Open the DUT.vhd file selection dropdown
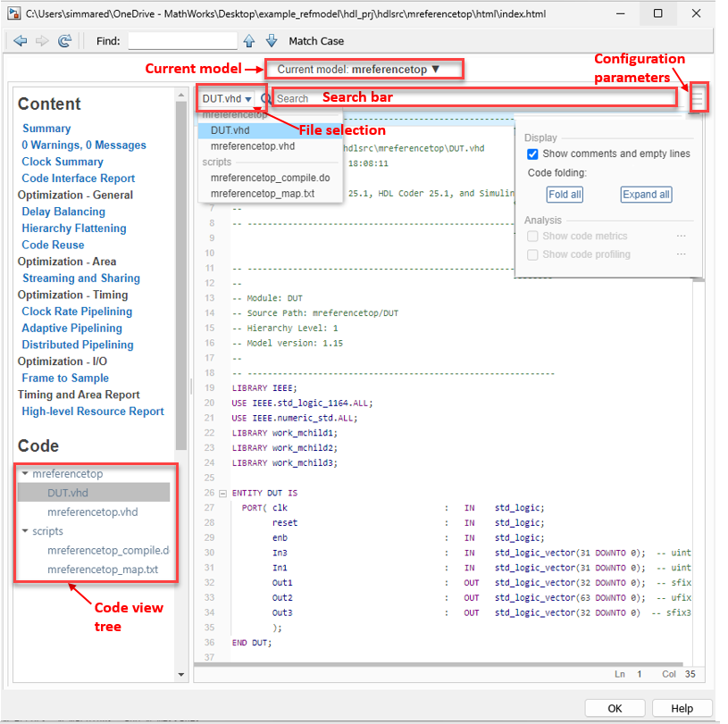 222,97
